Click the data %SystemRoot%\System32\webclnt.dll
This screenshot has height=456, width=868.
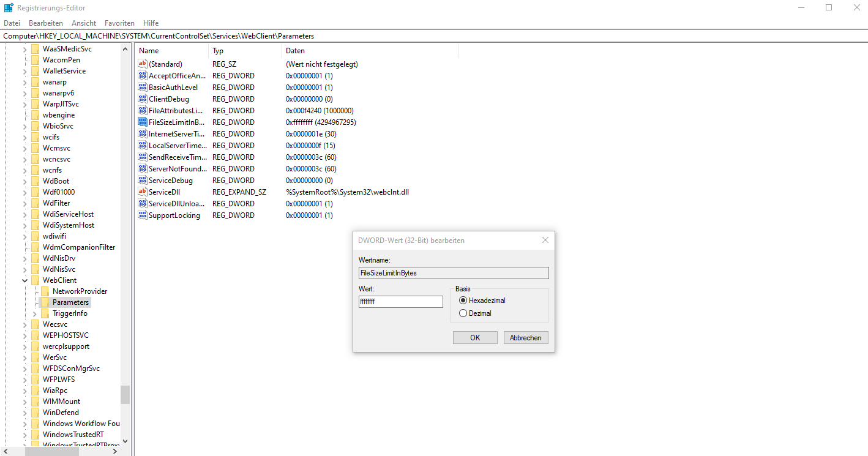click(x=347, y=192)
